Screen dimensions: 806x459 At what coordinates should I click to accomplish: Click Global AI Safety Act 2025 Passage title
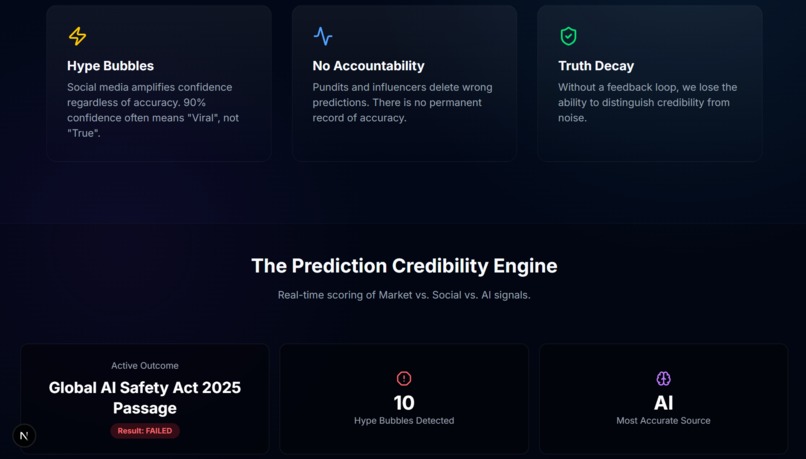point(145,397)
